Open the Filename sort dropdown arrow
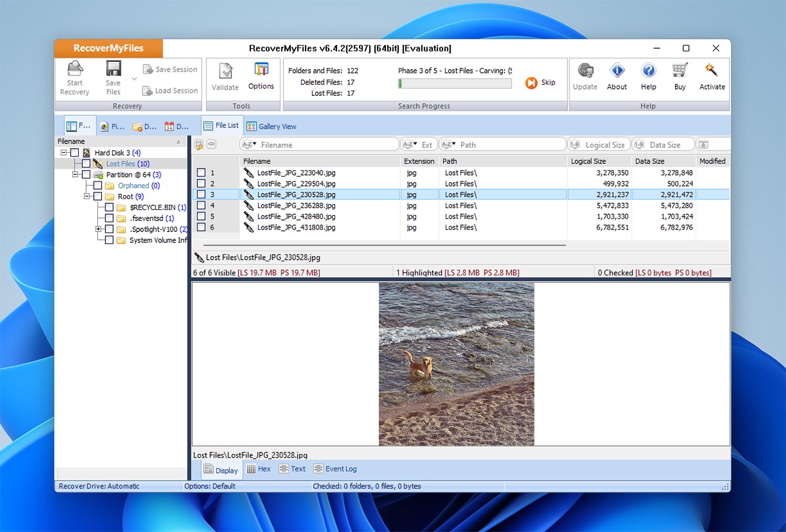 click(x=255, y=144)
